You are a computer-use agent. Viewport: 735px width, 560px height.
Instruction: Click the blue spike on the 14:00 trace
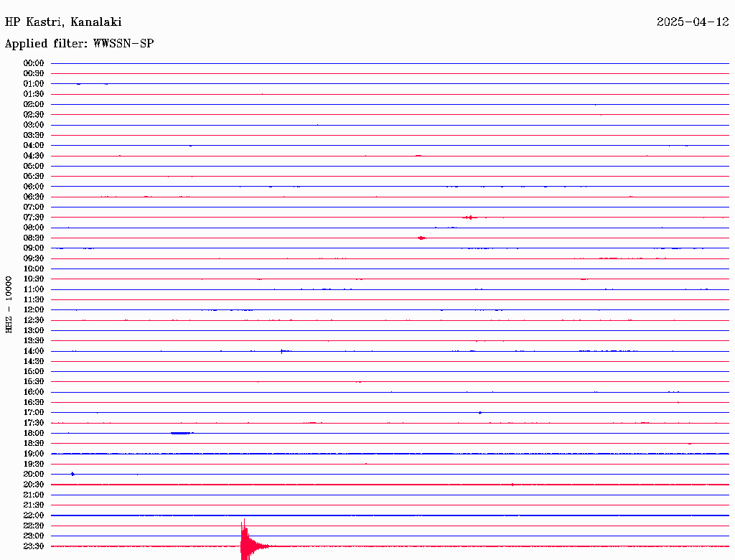pyautogui.click(x=281, y=351)
